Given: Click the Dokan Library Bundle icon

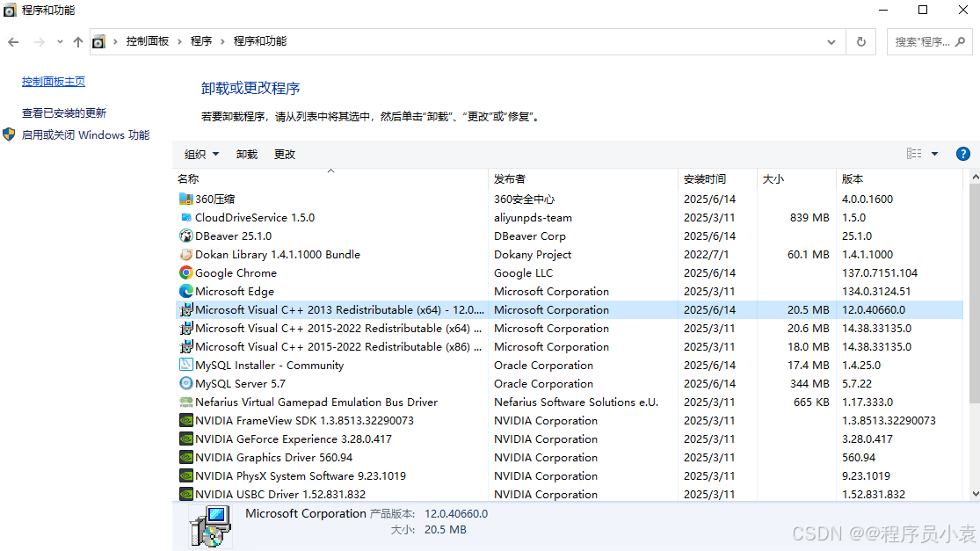Looking at the screenshot, I should pyautogui.click(x=185, y=254).
